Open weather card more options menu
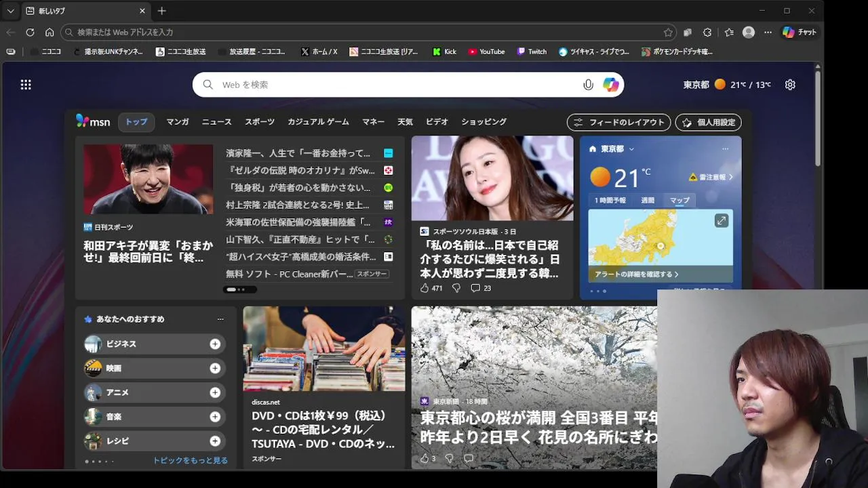Image resolution: width=868 pixels, height=488 pixels. tap(725, 149)
